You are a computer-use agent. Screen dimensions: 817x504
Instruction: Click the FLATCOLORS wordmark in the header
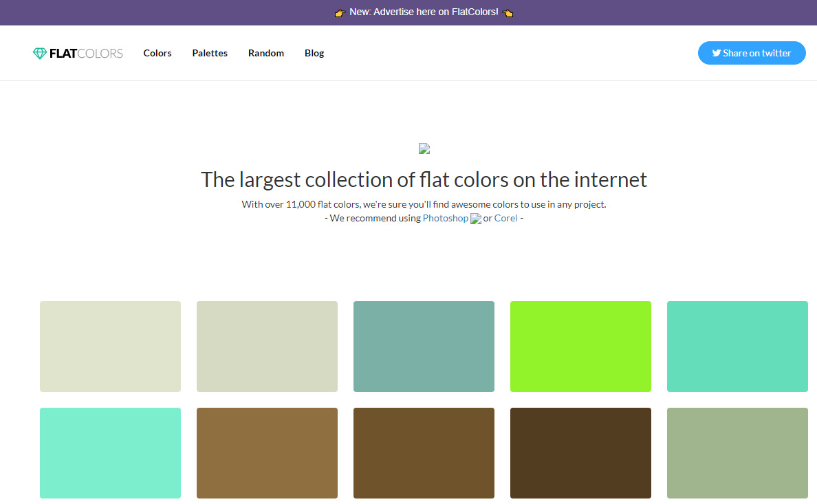(x=86, y=53)
